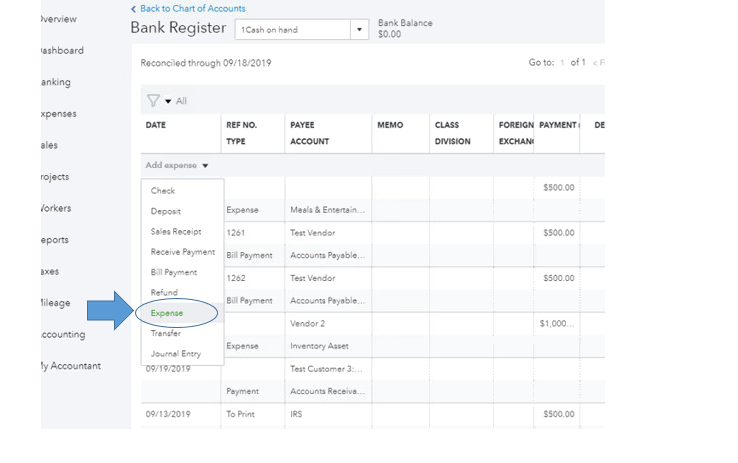Pick Sales Receipt from the list
Image resolution: width=738 pixels, height=463 pixels.
(x=176, y=232)
